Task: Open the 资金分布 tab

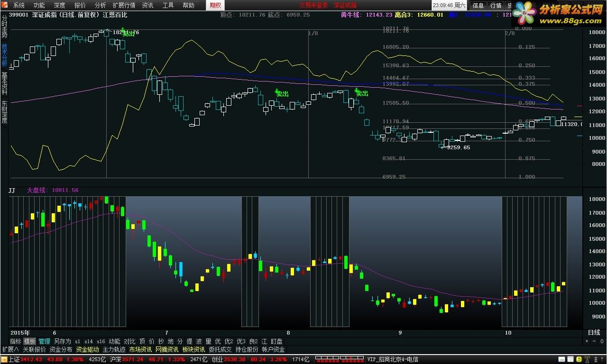Action: [61, 349]
